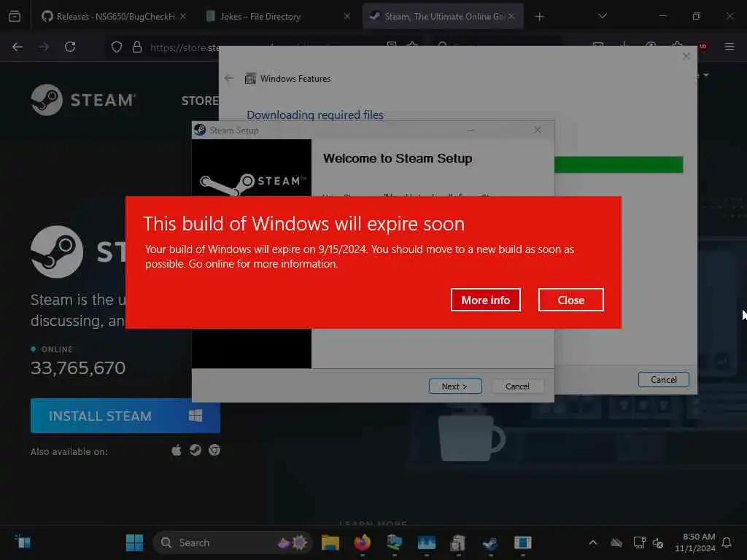Click the site security padlock icon
This screenshot has width=747, height=560.
click(x=137, y=47)
